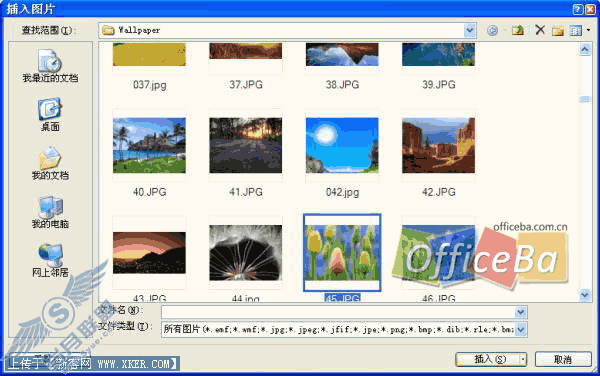The height and width of the screenshot is (376, 600).
Task: Click the 042.jpg file name label
Action: click(x=342, y=192)
